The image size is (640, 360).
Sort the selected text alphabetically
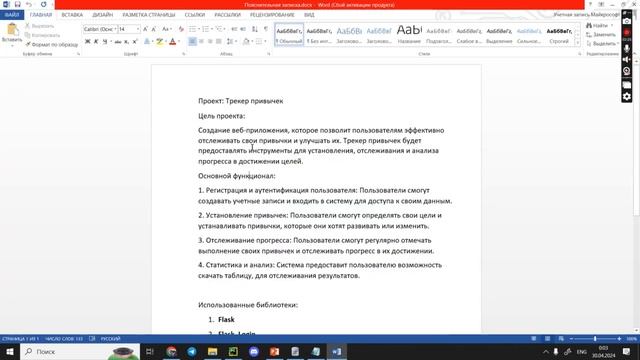(255, 29)
